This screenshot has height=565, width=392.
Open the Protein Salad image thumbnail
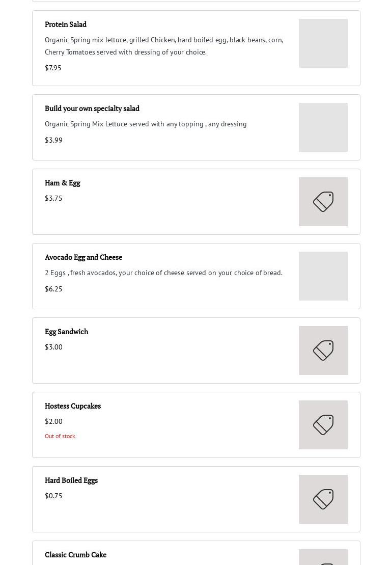pos(323,43)
